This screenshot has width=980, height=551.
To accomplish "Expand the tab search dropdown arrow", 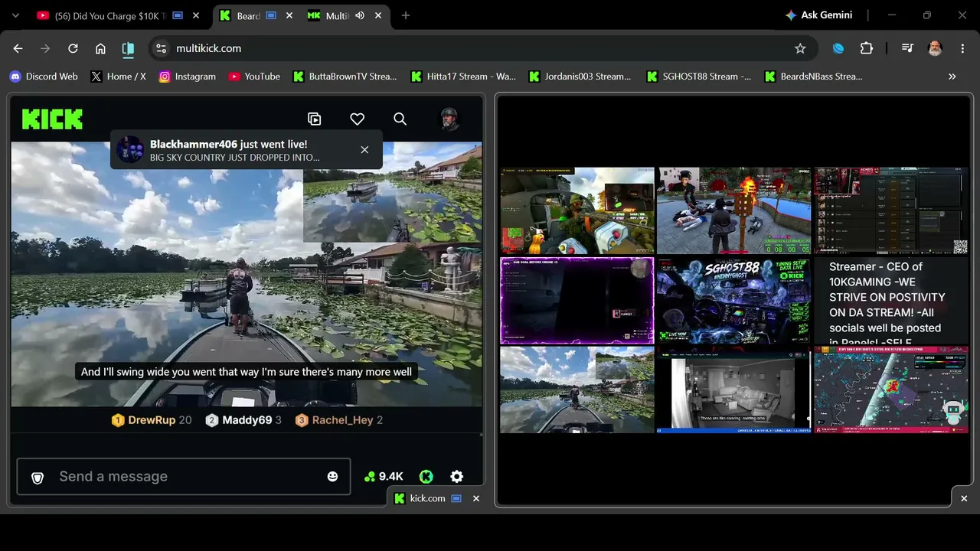I will (15, 15).
